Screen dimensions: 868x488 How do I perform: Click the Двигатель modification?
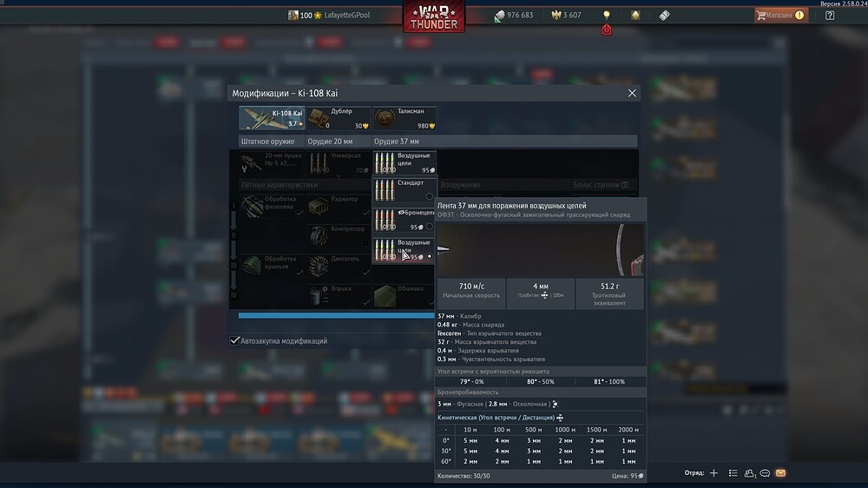click(339, 266)
